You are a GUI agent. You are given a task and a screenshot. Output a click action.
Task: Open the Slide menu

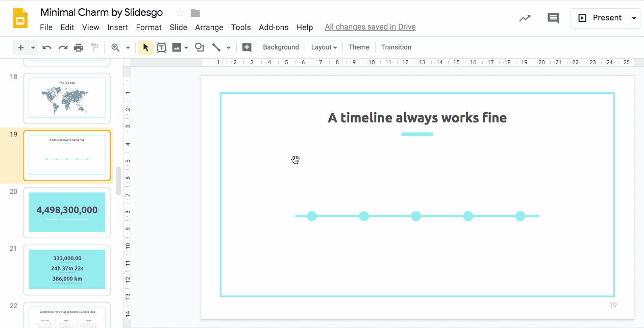point(179,28)
